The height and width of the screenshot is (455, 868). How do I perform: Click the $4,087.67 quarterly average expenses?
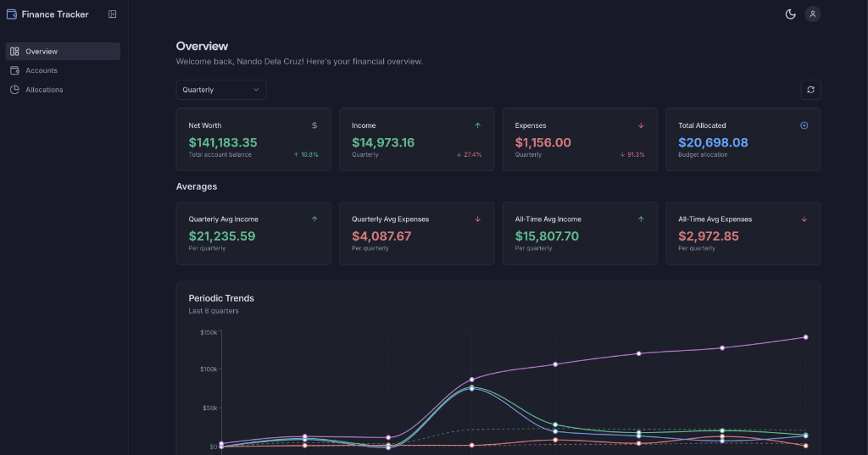tap(381, 236)
